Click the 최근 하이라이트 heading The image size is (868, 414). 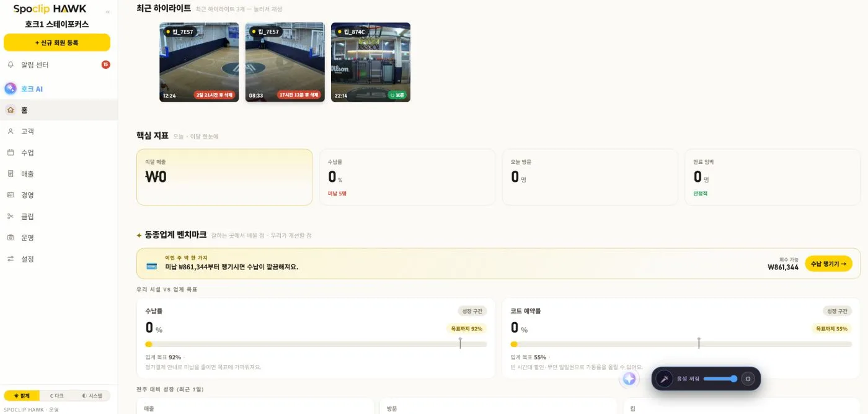[x=164, y=8]
